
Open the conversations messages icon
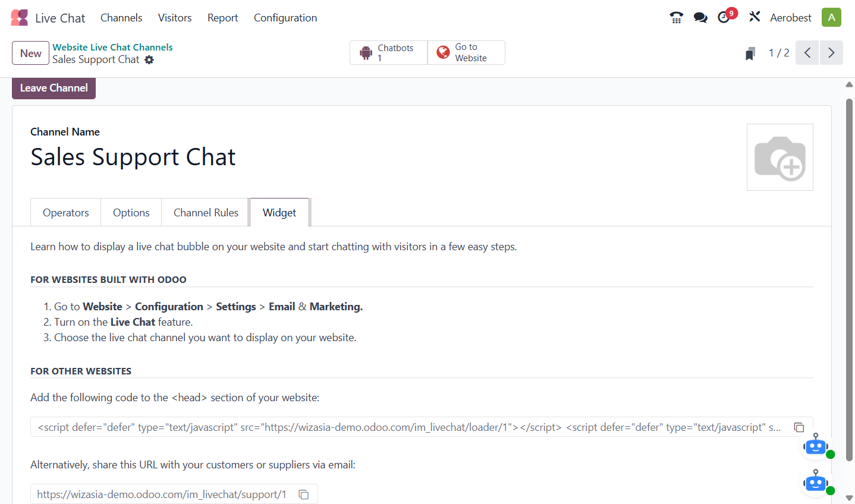pyautogui.click(x=700, y=18)
